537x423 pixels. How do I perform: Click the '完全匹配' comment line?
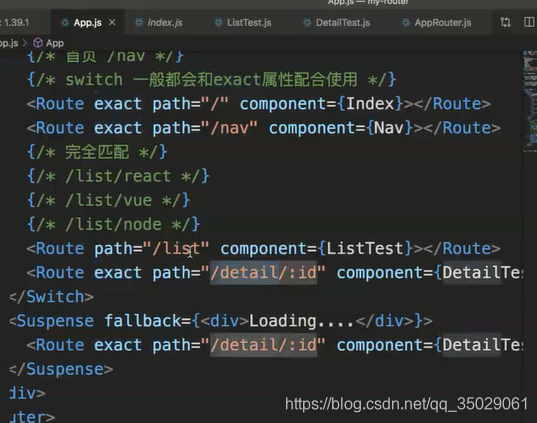coord(97,152)
